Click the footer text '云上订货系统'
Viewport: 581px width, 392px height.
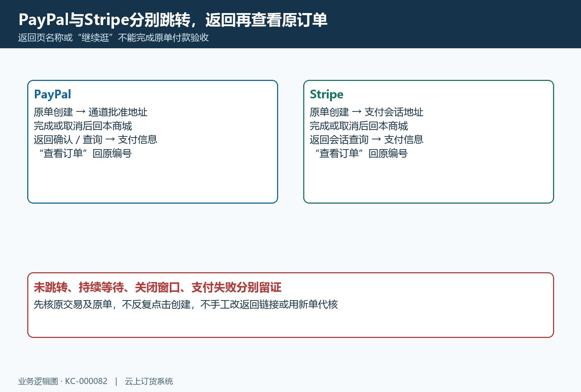click(x=149, y=381)
